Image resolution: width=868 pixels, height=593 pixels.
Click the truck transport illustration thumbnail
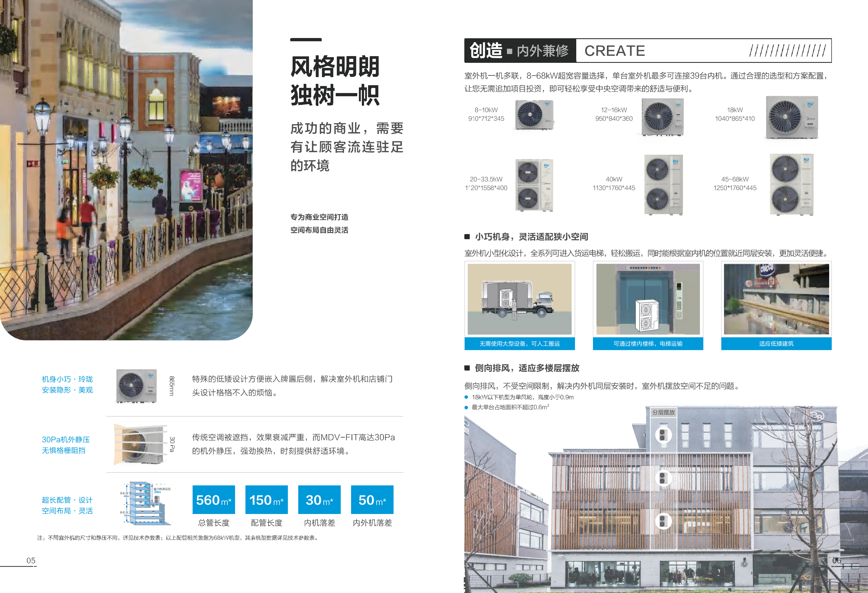pos(520,299)
